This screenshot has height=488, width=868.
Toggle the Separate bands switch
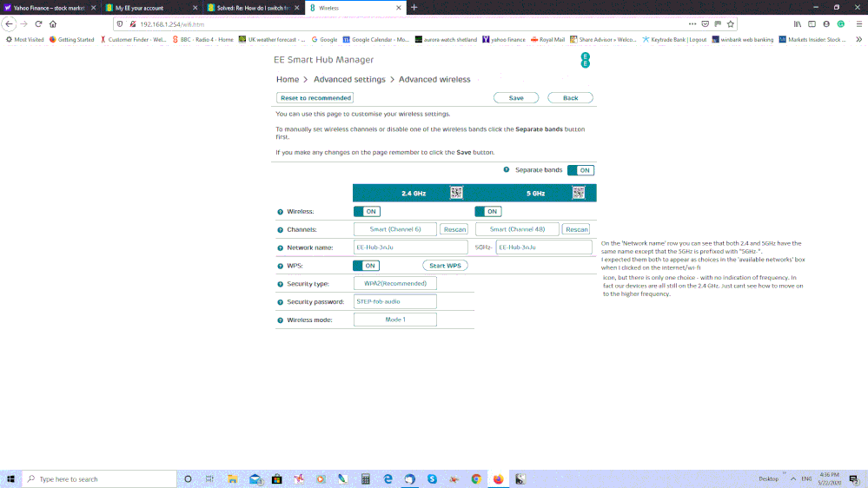tap(580, 170)
